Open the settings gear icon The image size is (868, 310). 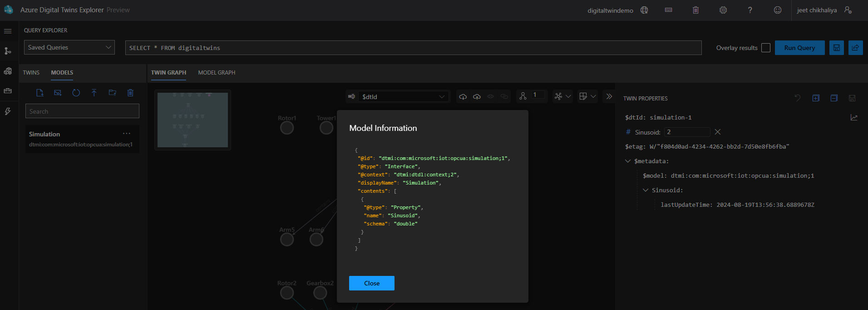723,10
